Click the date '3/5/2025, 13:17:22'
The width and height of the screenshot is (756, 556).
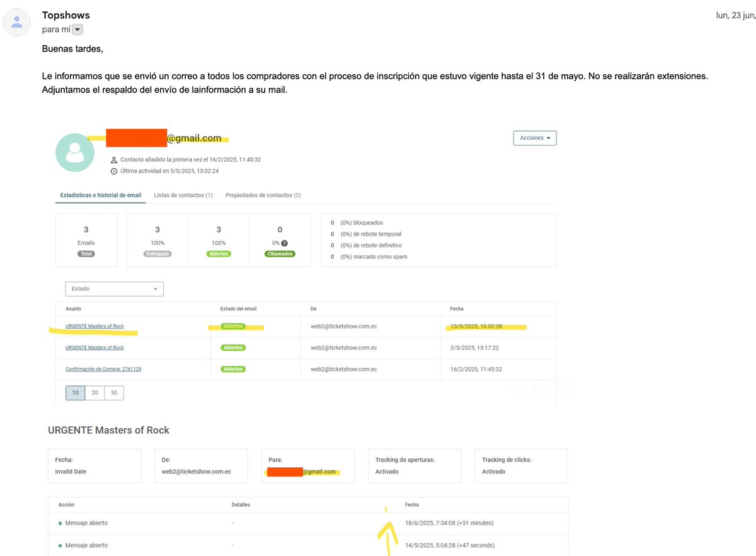click(474, 348)
